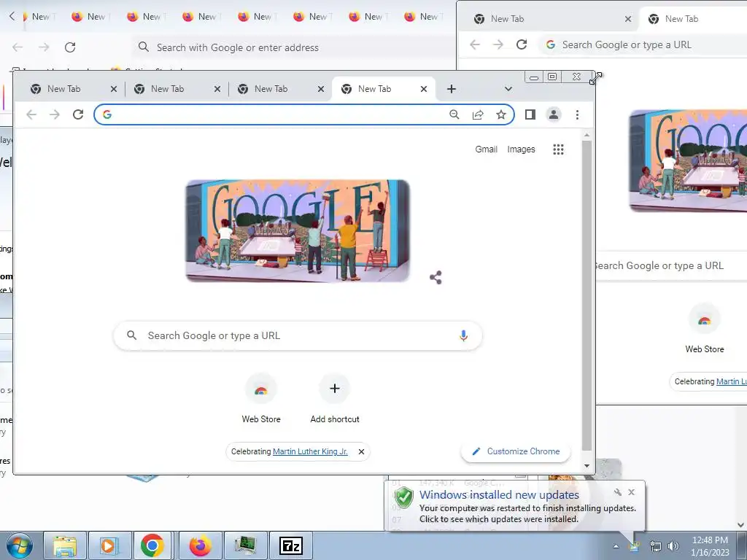
Task: Reload the page in the front Chrome window
Action: pyautogui.click(x=78, y=114)
